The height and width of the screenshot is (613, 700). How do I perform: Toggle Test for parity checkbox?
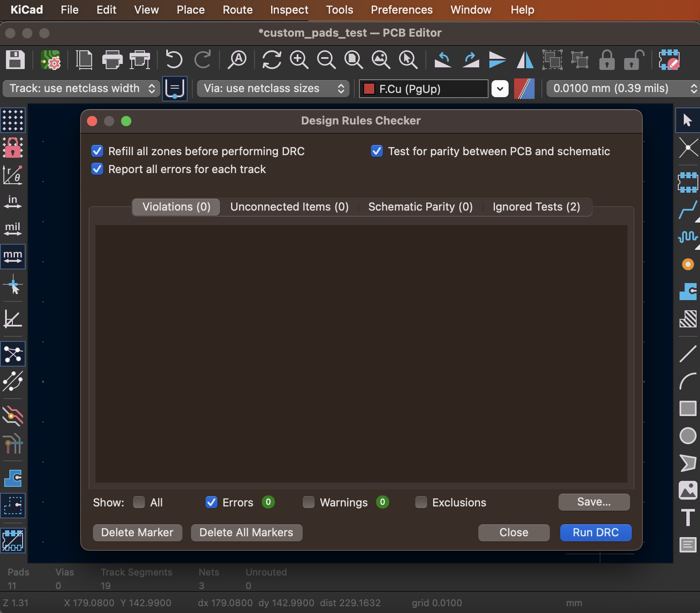point(377,151)
